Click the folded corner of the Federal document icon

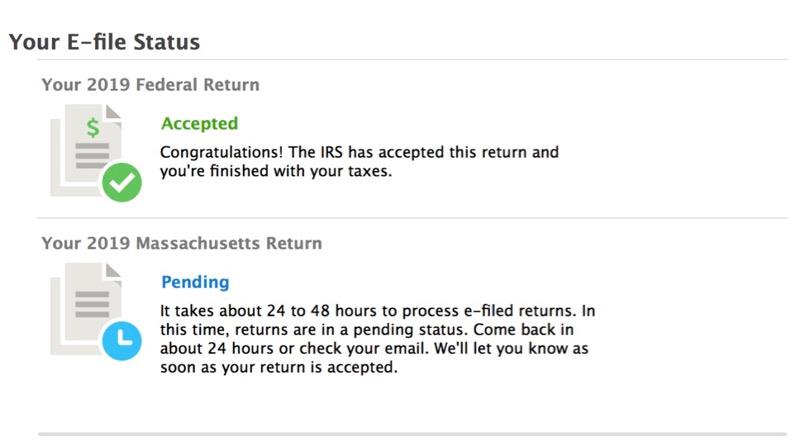point(113,111)
